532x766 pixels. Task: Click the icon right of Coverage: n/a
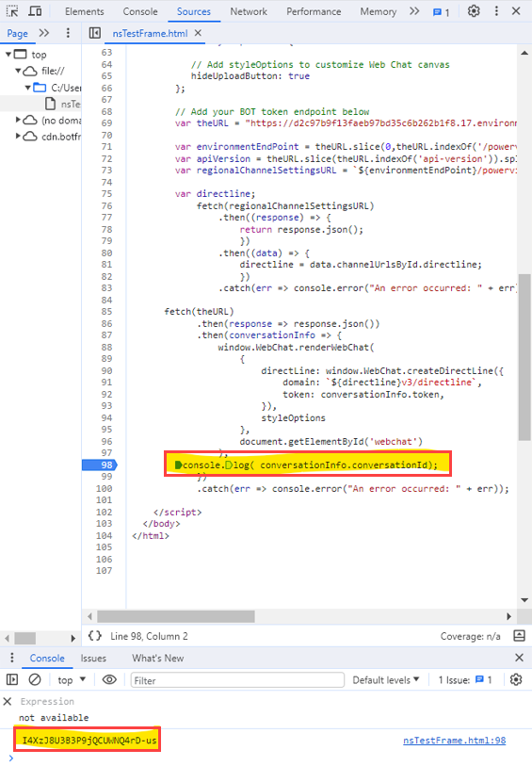pos(520,636)
